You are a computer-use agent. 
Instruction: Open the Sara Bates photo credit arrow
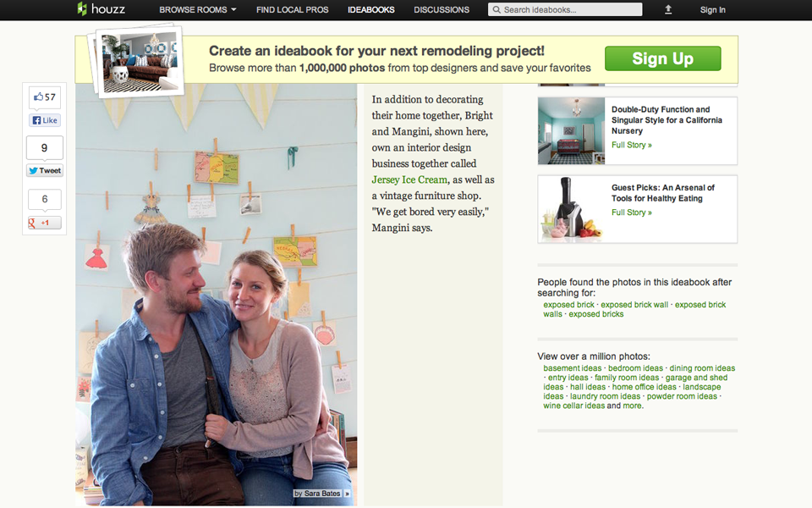tap(347, 494)
